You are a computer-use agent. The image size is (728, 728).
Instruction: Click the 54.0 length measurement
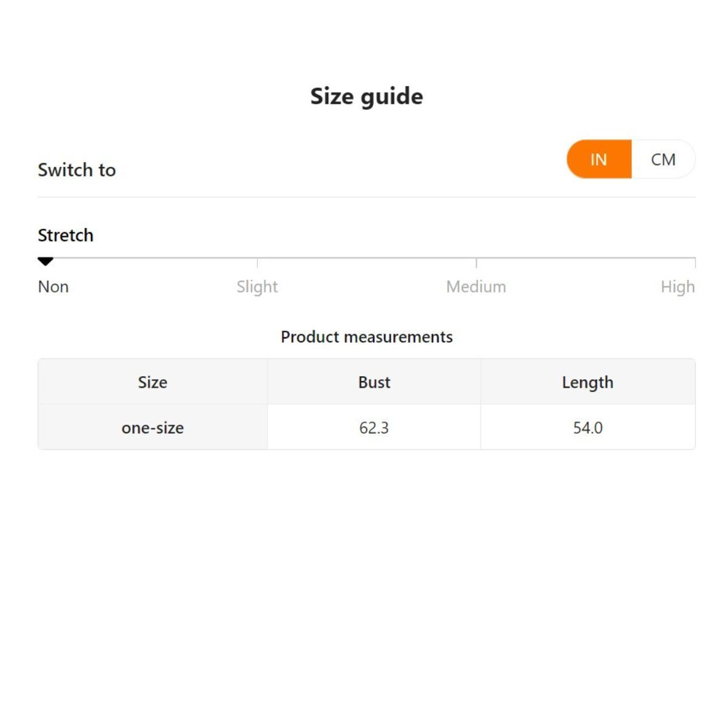pyautogui.click(x=587, y=428)
